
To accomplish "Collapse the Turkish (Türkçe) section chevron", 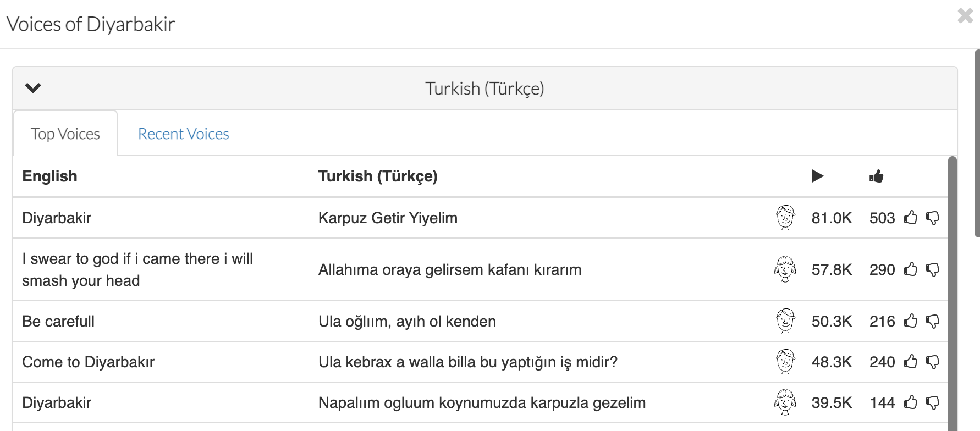I will coord(33,88).
